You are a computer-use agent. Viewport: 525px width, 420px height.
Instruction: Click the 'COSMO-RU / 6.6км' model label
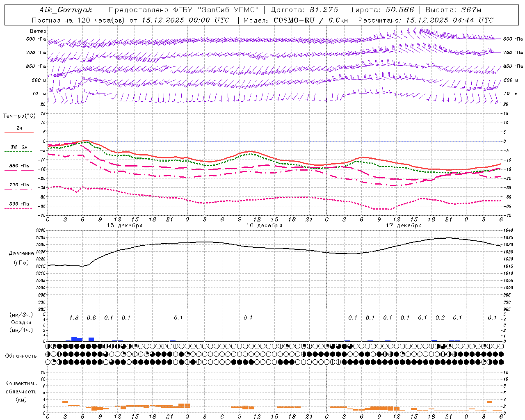click(x=310, y=20)
